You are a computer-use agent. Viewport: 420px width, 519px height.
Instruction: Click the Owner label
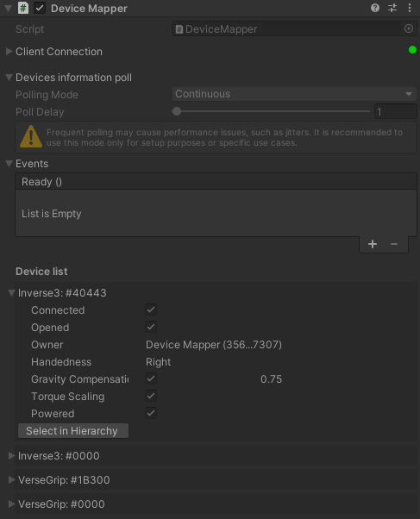pos(47,345)
